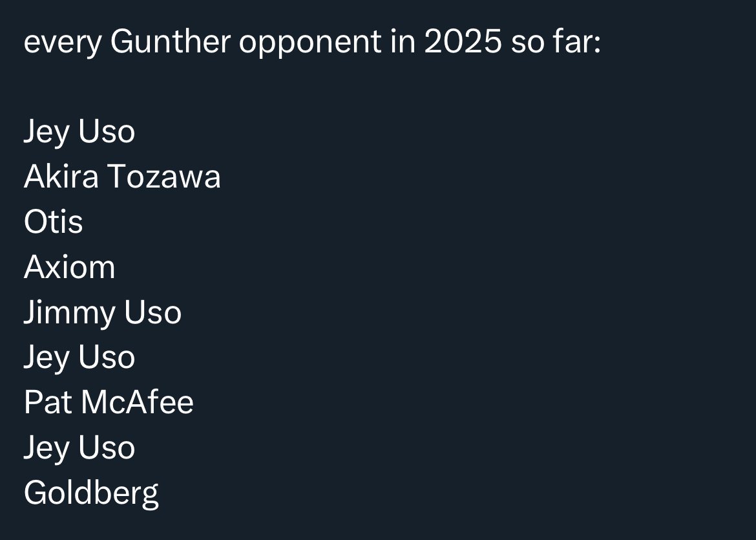The image size is (756, 540).
Task: Click "2025" in the heading line
Action: pyautogui.click(x=463, y=43)
